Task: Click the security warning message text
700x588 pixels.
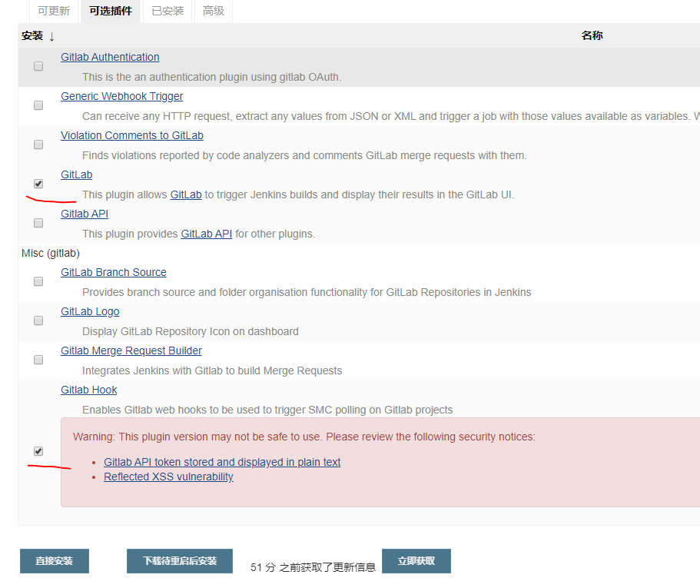Action: [304, 437]
